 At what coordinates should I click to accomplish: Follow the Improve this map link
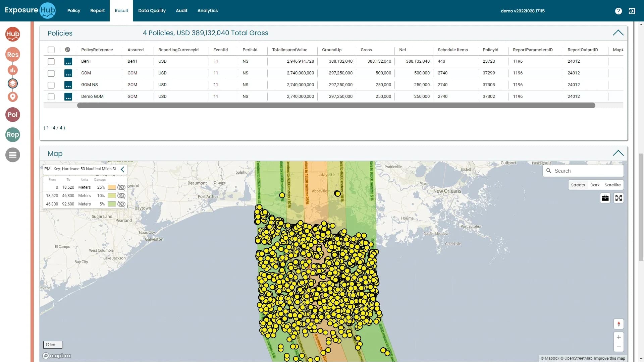609,358
